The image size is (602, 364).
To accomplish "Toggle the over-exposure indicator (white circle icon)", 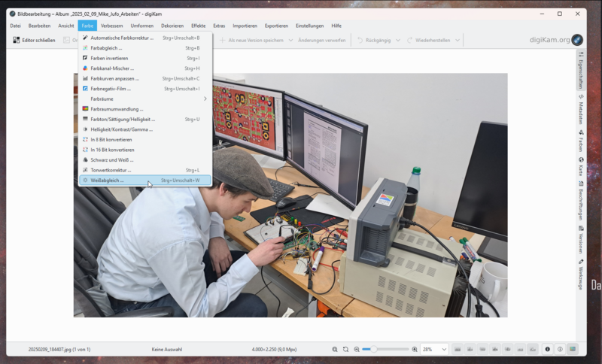I will click(560, 349).
